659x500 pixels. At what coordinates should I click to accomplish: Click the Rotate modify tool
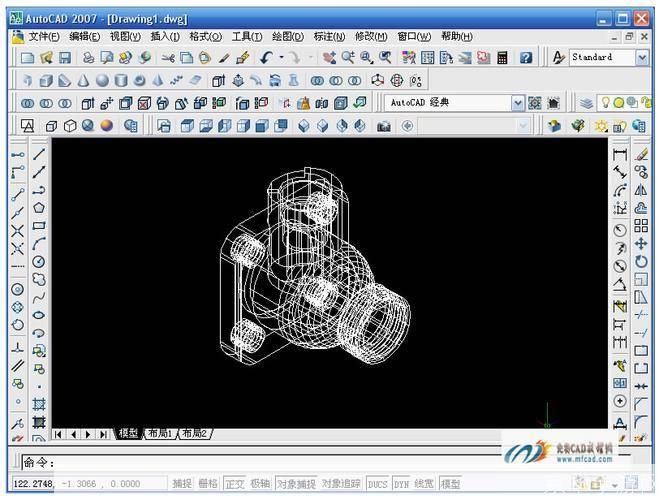(x=641, y=262)
